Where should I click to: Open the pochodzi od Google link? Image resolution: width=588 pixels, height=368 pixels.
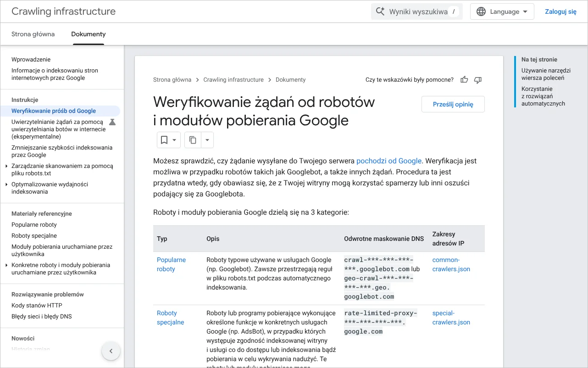(x=389, y=161)
